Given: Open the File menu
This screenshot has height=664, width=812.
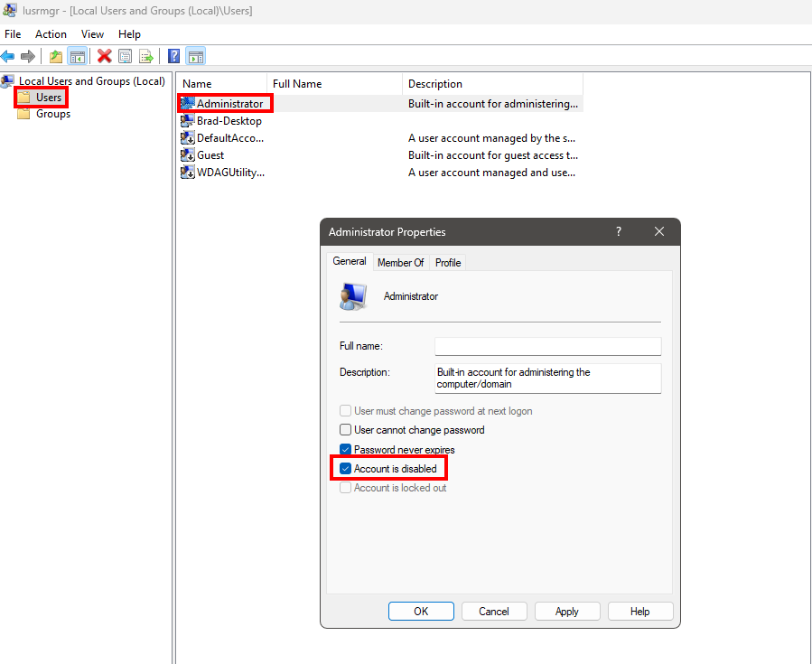Looking at the screenshot, I should pos(13,34).
